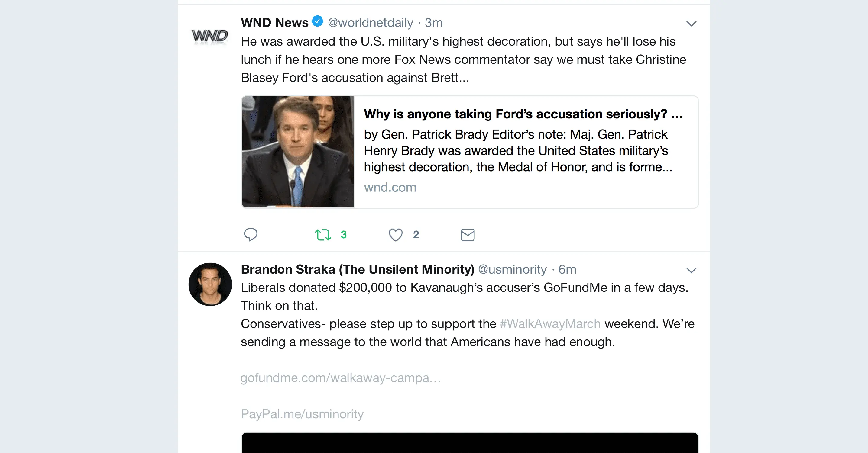Click the 6m timestamp on Straka tweet

pyautogui.click(x=567, y=269)
